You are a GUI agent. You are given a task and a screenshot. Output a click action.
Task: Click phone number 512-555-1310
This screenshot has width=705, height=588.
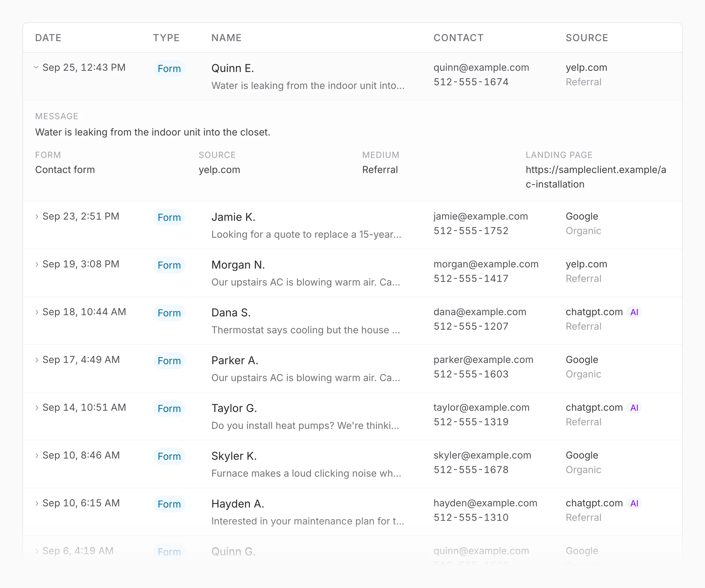pyautogui.click(x=471, y=518)
